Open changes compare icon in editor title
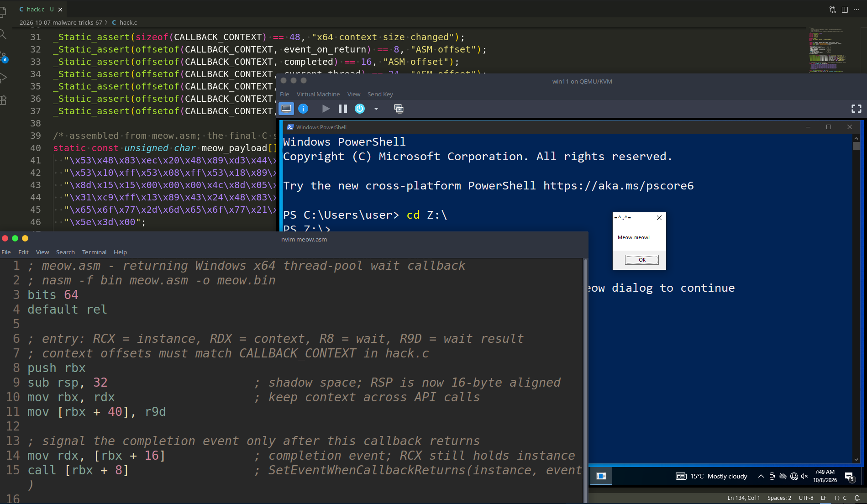Image resolution: width=867 pixels, height=504 pixels. (833, 10)
